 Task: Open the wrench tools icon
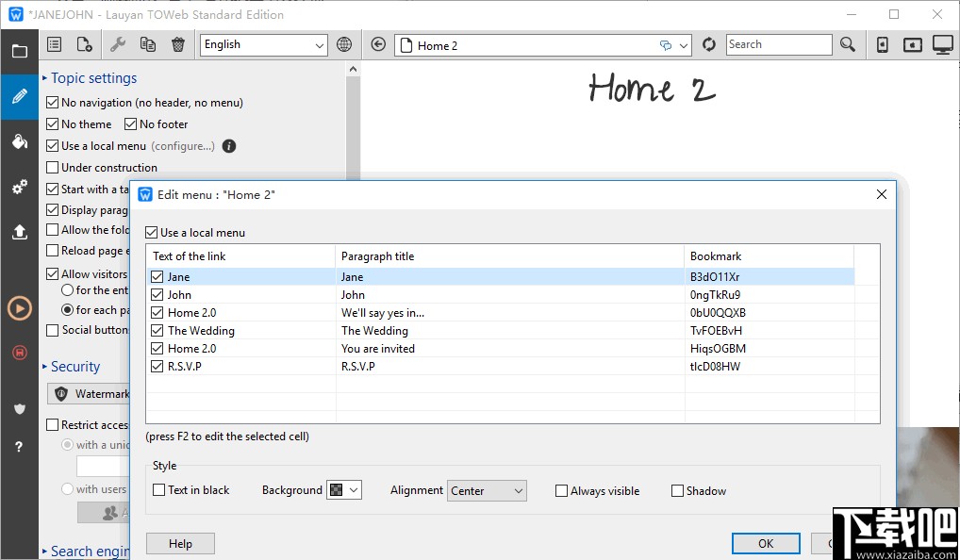point(118,44)
